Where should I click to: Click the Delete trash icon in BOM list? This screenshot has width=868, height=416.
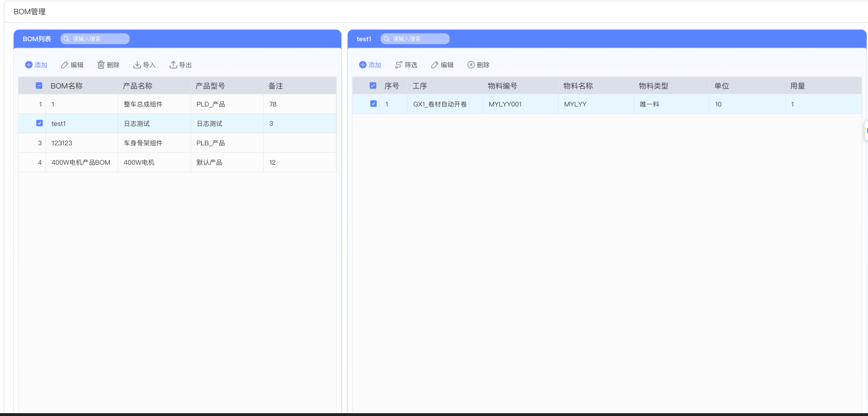101,65
